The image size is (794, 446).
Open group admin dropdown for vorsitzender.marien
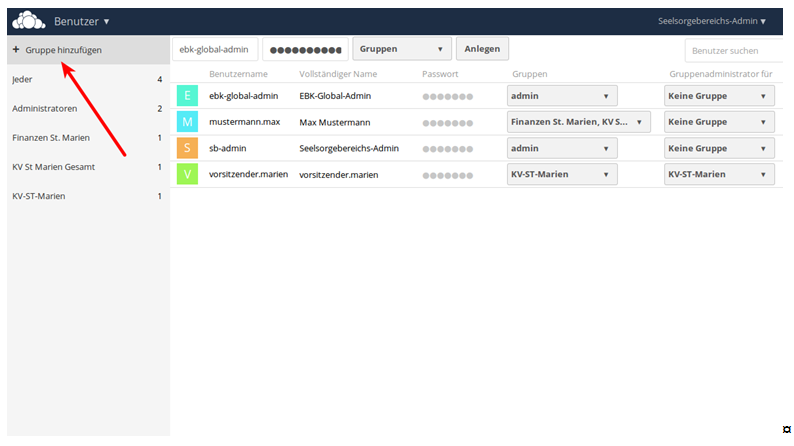[x=719, y=174]
